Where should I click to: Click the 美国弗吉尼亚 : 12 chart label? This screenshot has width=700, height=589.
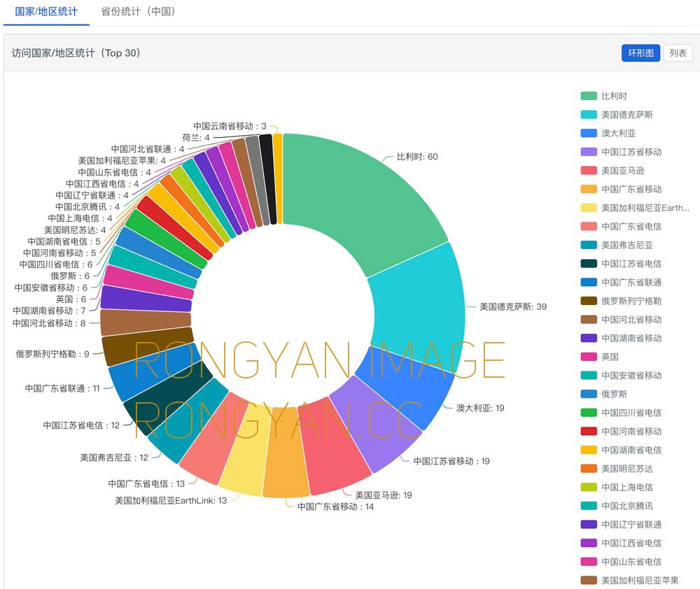(x=114, y=457)
